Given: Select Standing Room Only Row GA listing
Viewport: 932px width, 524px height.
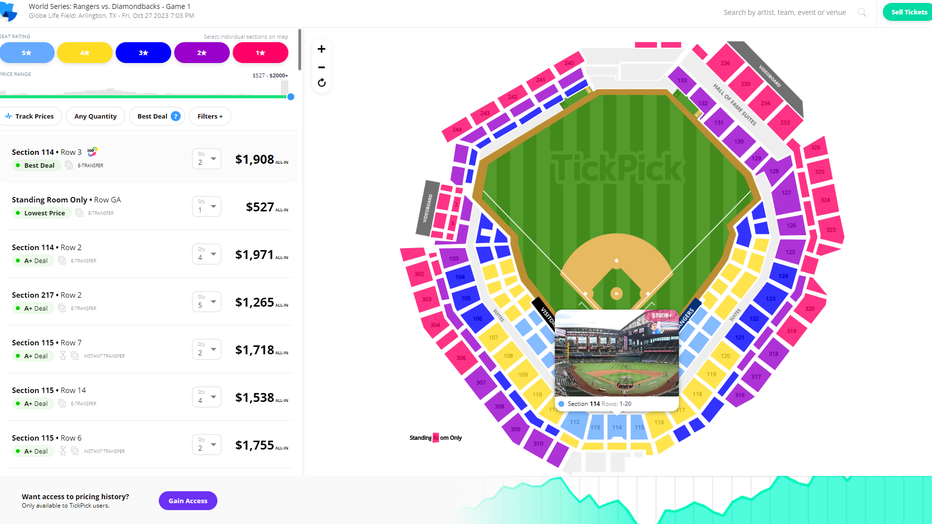Looking at the screenshot, I should pyautogui.click(x=149, y=206).
